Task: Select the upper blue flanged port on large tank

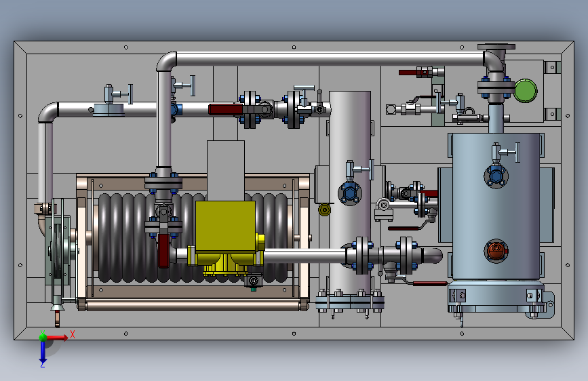Action: coord(496,176)
